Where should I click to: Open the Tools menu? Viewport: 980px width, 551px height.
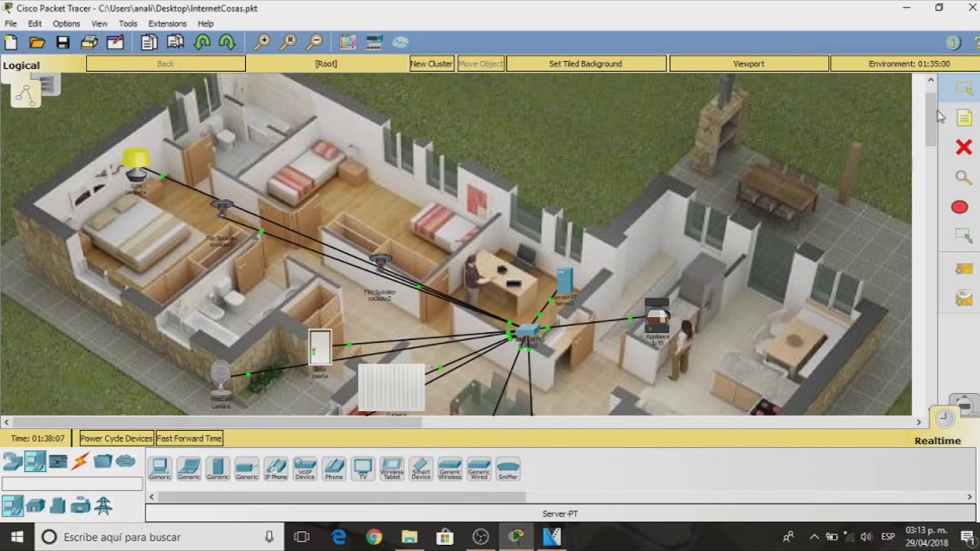point(128,24)
